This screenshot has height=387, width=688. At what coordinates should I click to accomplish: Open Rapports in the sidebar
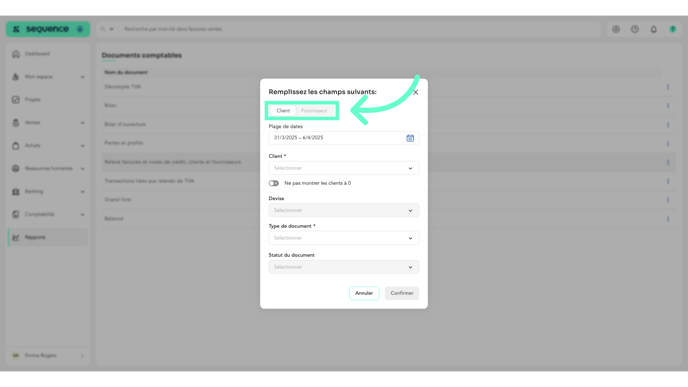pyautogui.click(x=47, y=237)
